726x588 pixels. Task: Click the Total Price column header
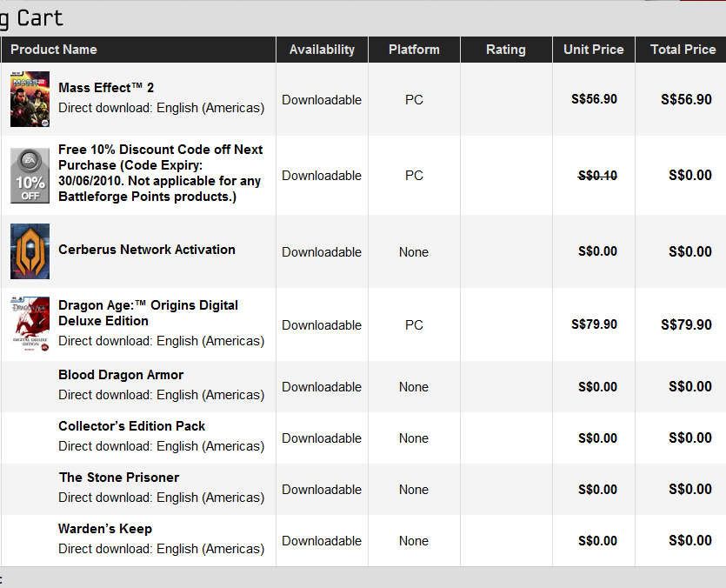click(683, 50)
